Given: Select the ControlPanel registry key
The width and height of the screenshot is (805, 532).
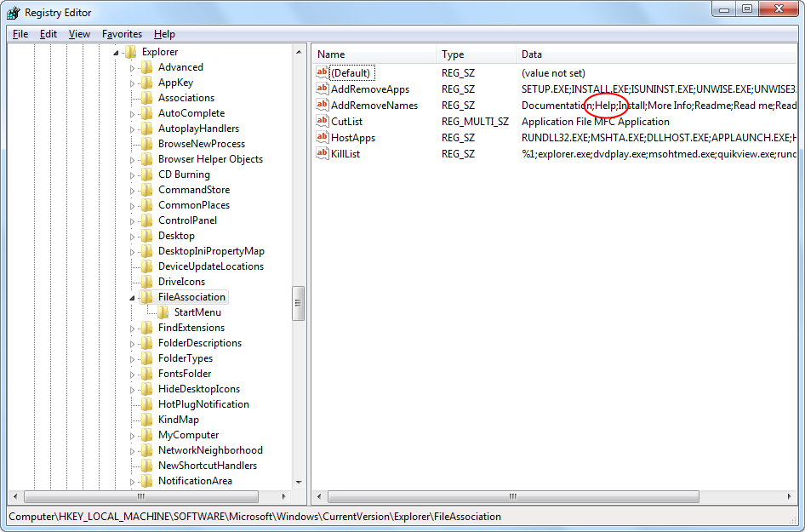Looking at the screenshot, I should (187, 220).
